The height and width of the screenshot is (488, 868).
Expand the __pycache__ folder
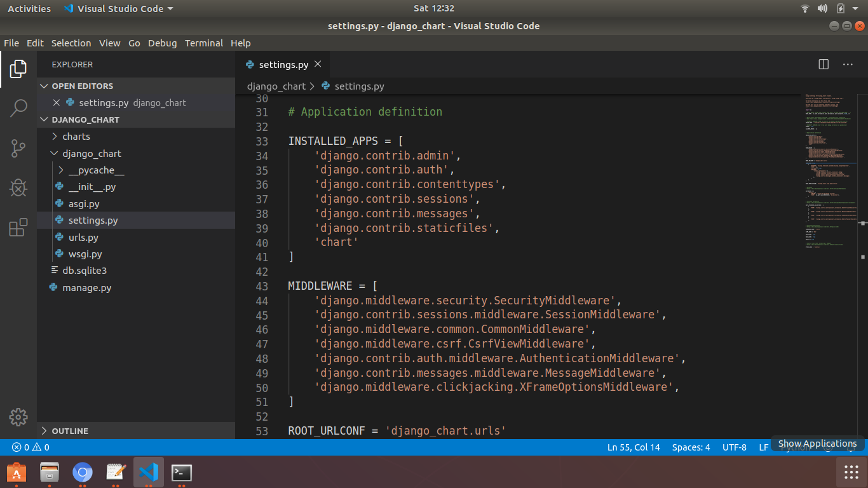pyautogui.click(x=96, y=170)
